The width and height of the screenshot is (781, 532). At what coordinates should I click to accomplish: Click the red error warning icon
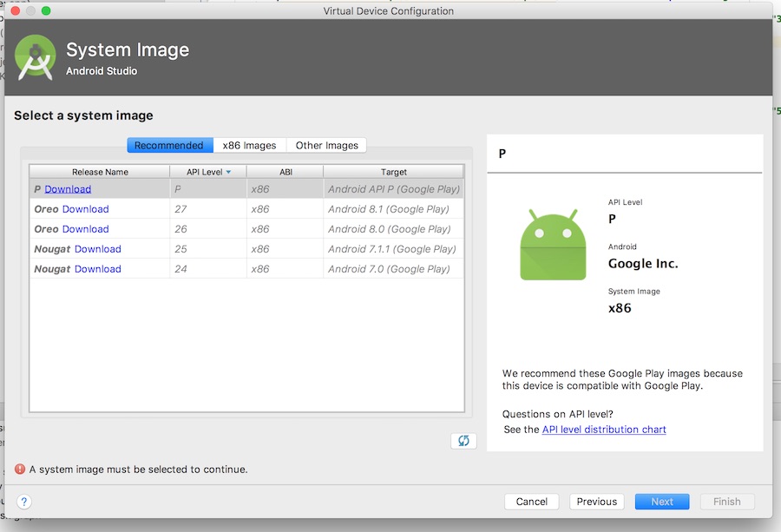click(x=20, y=470)
